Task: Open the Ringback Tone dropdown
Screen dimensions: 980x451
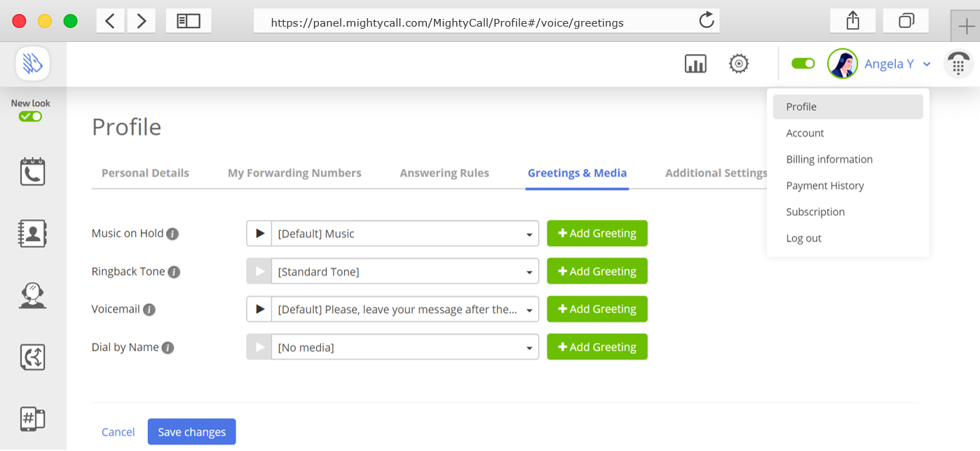Action: pyautogui.click(x=404, y=272)
